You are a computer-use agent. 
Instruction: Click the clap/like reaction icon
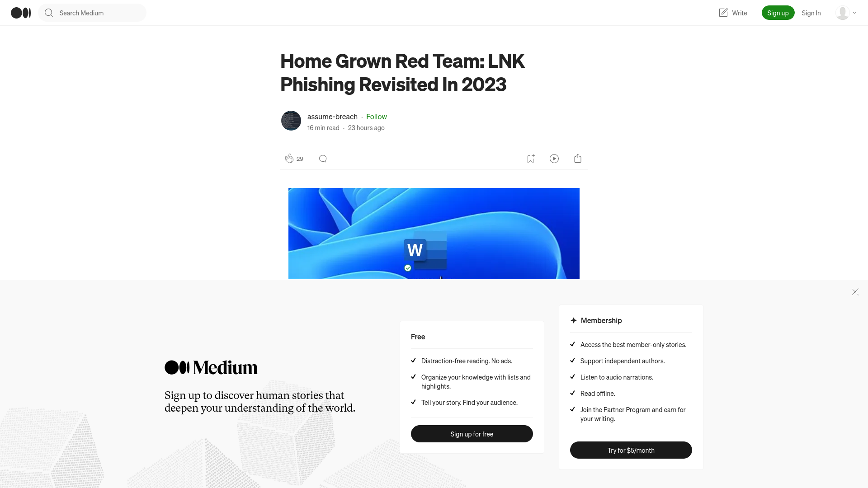pos(288,158)
